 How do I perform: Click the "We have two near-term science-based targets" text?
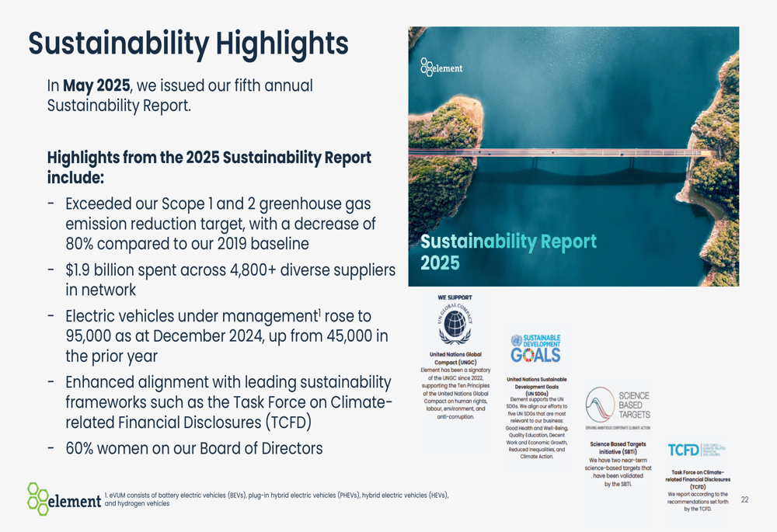[x=618, y=472]
